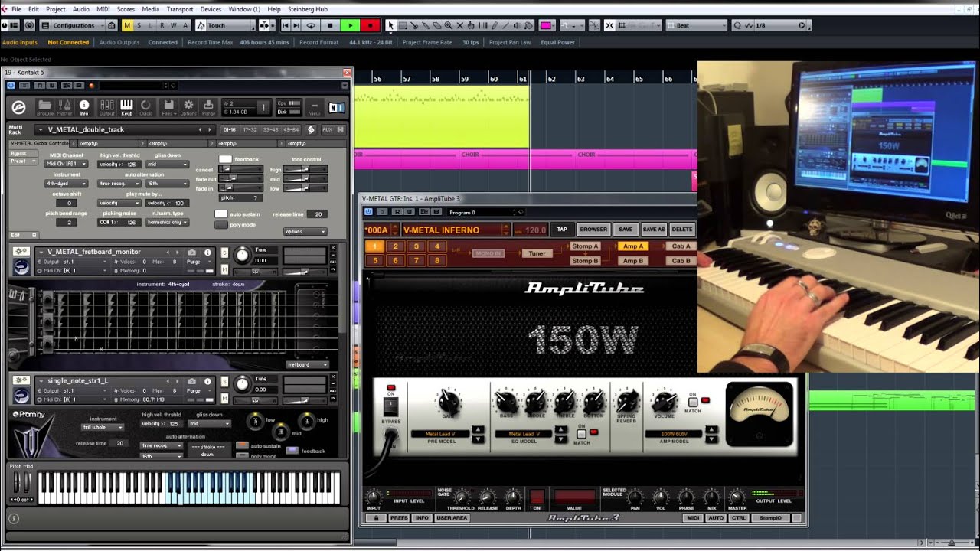Open n.harm. type harmonics only dropdown

click(167, 222)
